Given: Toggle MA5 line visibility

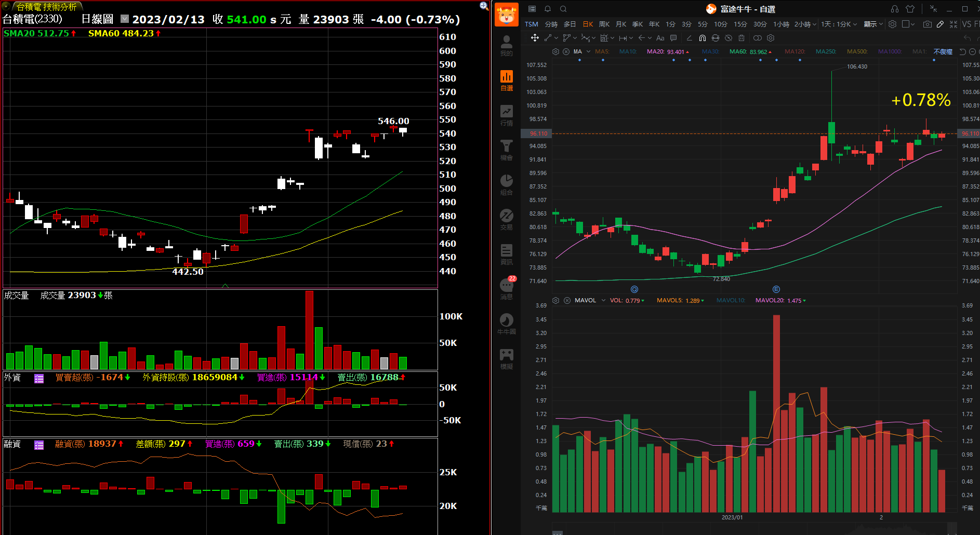Looking at the screenshot, I should tap(602, 51).
